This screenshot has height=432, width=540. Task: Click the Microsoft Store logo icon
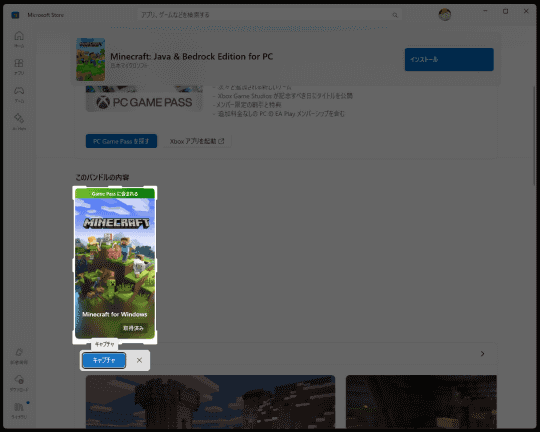click(x=15, y=15)
